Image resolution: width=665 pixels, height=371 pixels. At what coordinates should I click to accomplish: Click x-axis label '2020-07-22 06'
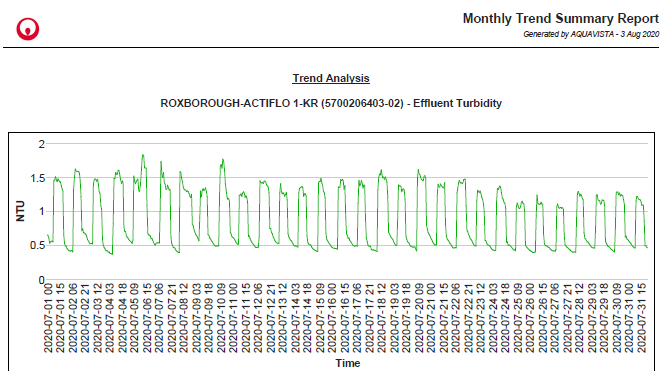pos(456,318)
